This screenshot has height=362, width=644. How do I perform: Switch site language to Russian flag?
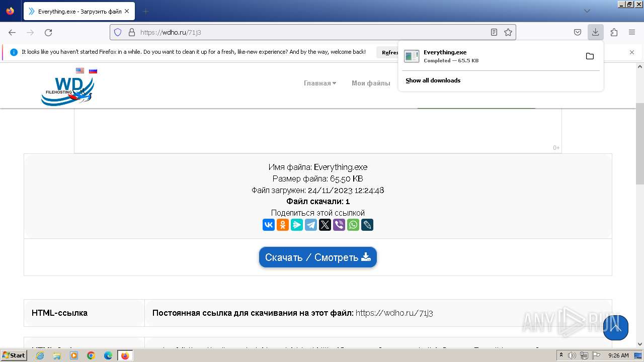click(93, 71)
